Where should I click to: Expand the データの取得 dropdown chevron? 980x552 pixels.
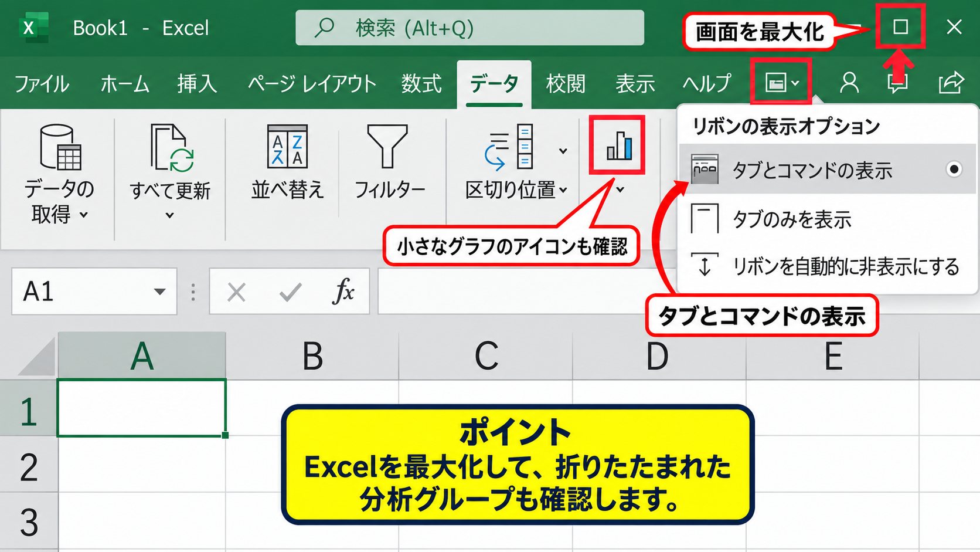[x=84, y=215]
